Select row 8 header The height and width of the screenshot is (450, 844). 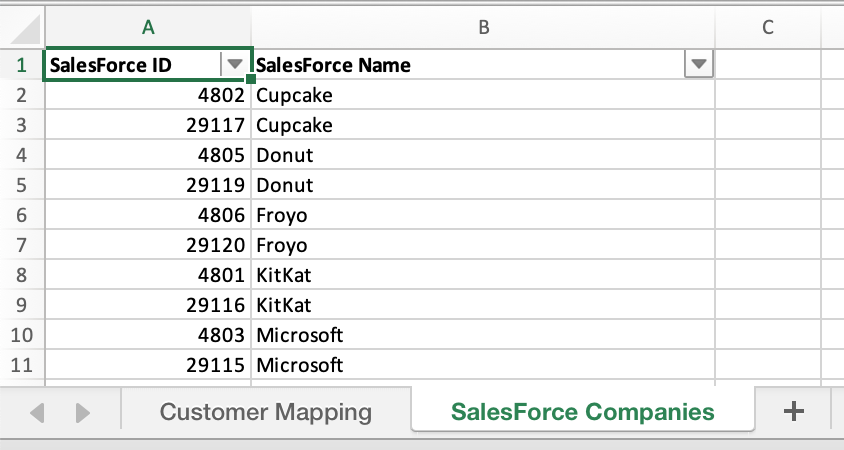22,275
